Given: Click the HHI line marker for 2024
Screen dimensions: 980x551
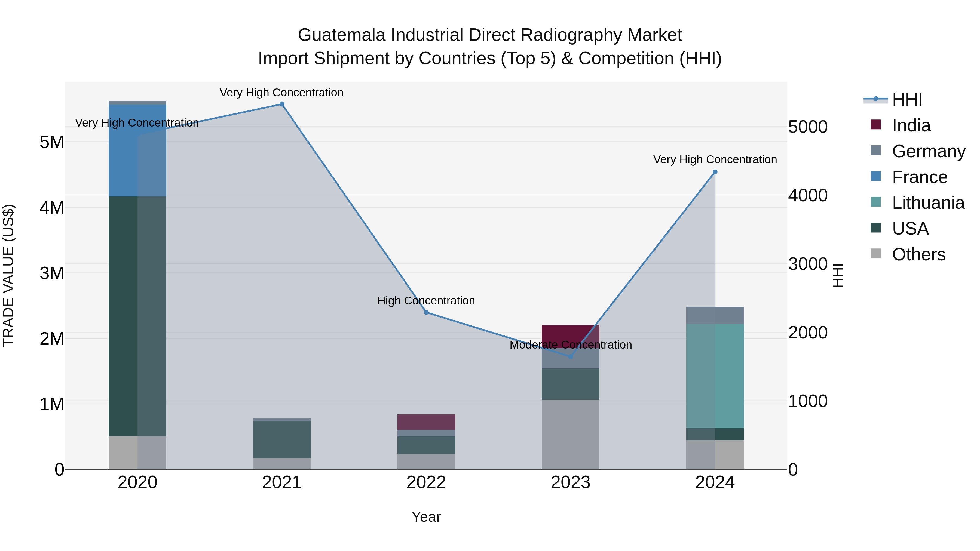Looking at the screenshot, I should point(715,172).
